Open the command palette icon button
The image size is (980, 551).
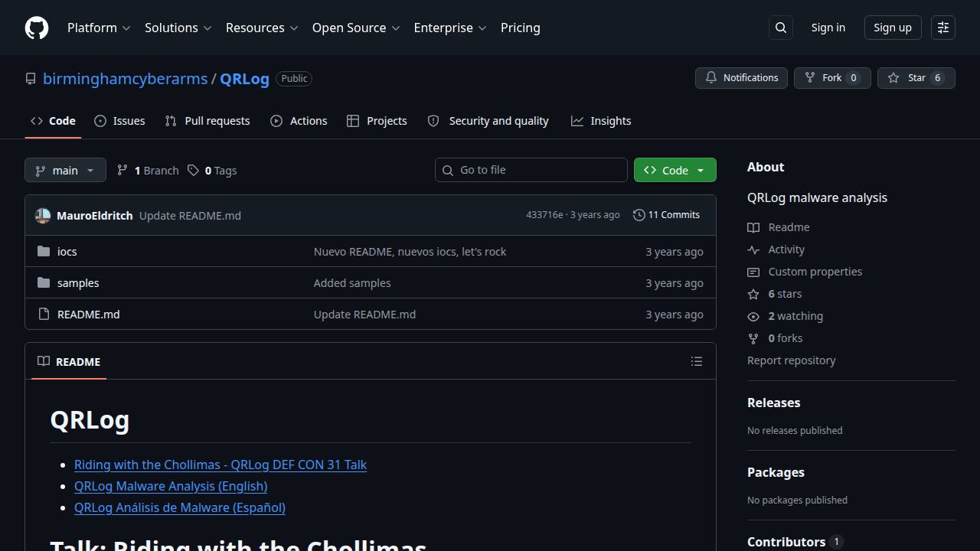pos(943,28)
